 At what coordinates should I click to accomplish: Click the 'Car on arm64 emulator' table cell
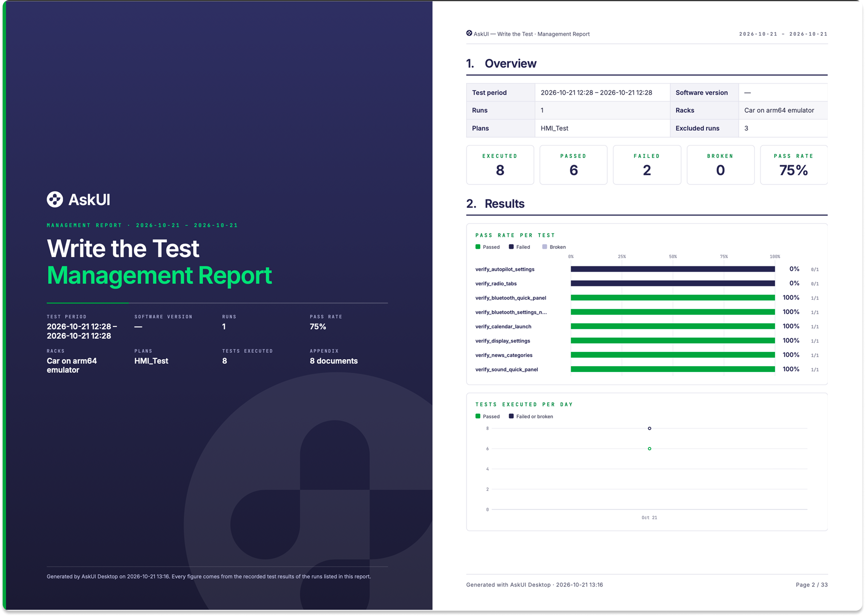pyautogui.click(x=783, y=110)
